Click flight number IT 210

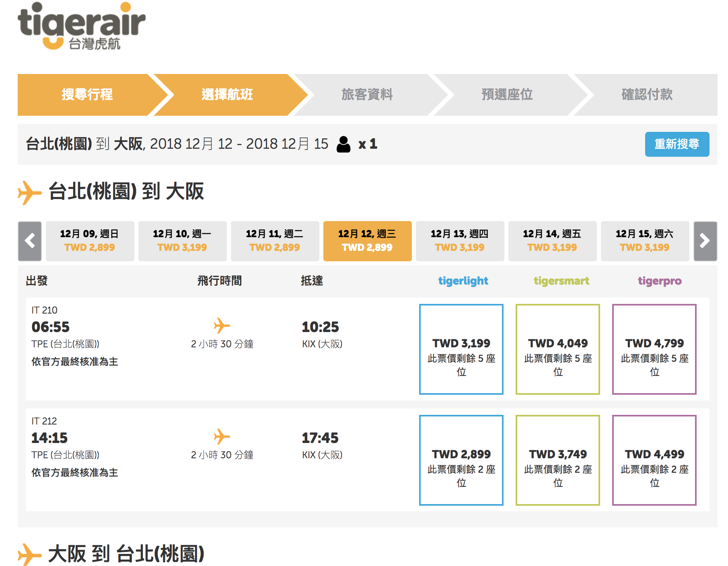44,310
